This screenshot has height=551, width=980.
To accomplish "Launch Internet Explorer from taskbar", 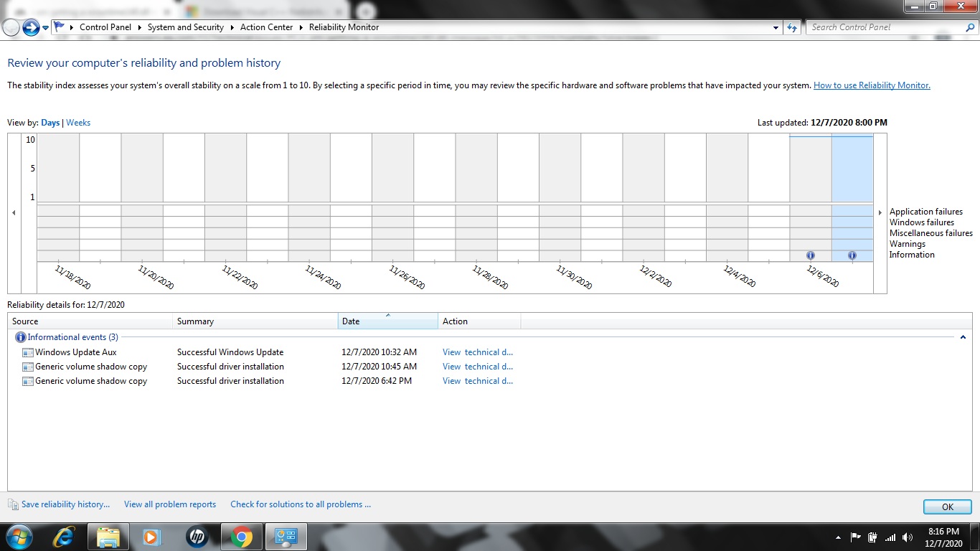I will tap(65, 537).
